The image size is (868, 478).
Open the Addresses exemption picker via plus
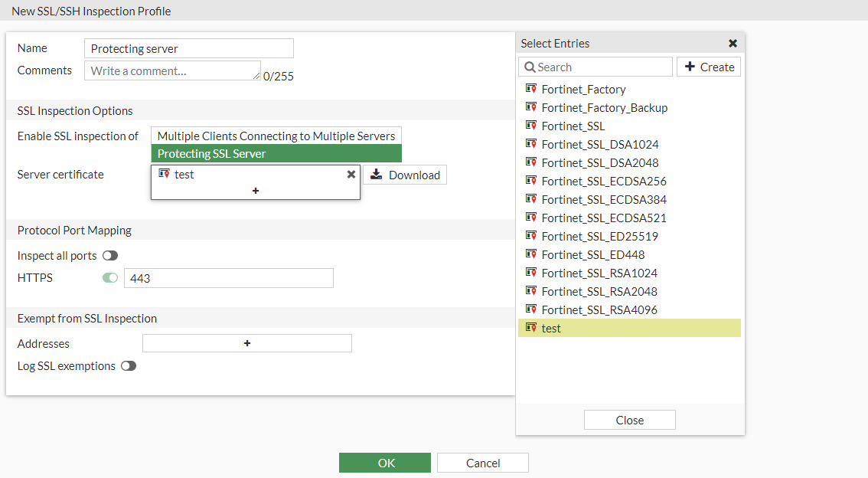(x=246, y=342)
